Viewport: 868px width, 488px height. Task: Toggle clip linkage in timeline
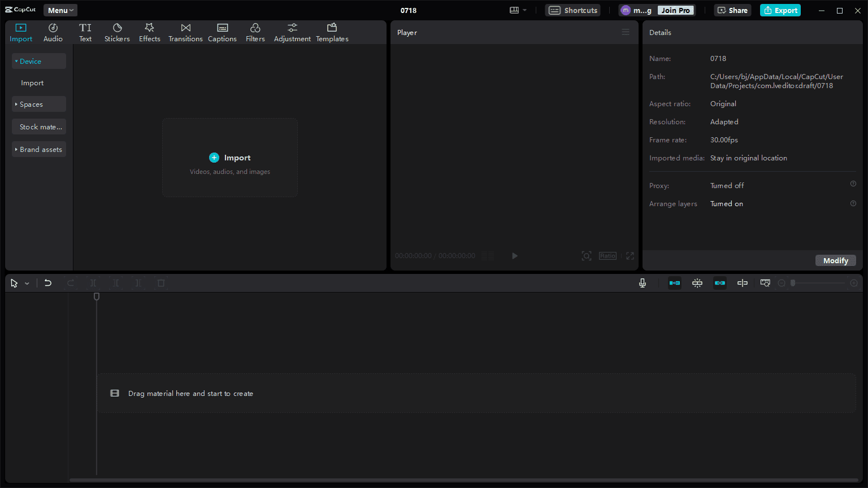(x=720, y=283)
